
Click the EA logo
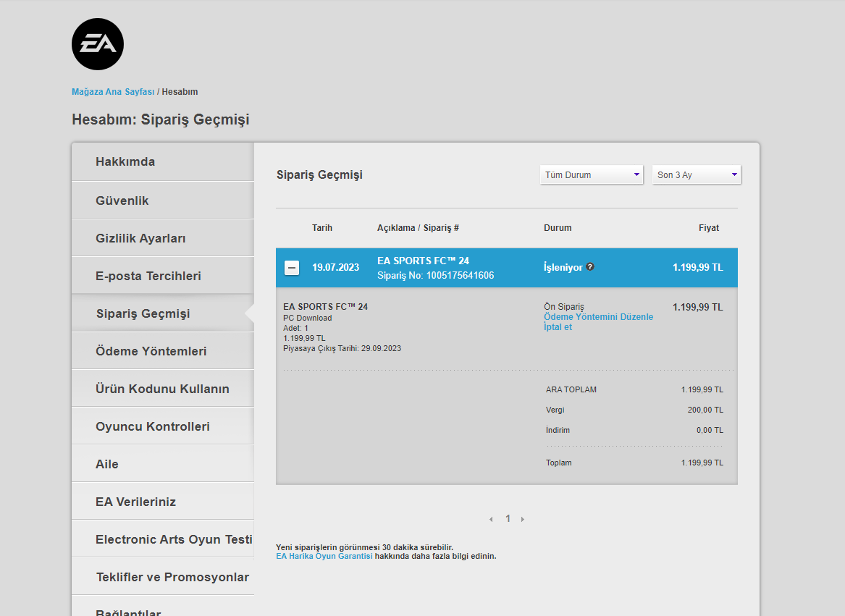98,44
